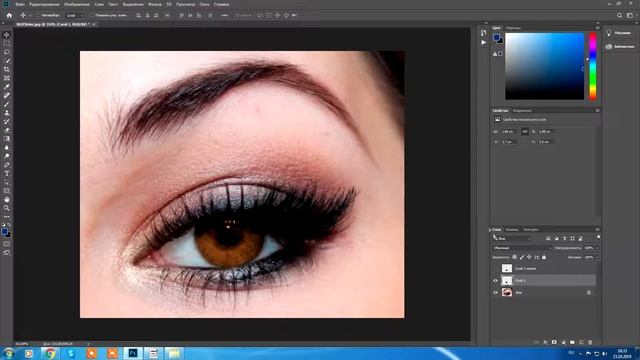Select the Pen tool
This screenshot has width=640, height=360.
(x=7, y=165)
